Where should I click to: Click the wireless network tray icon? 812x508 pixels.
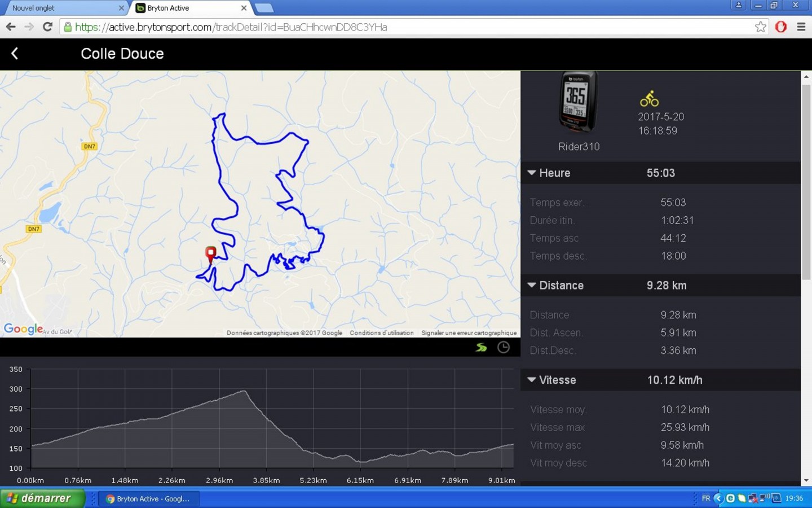pyautogui.click(x=764, y=498)
